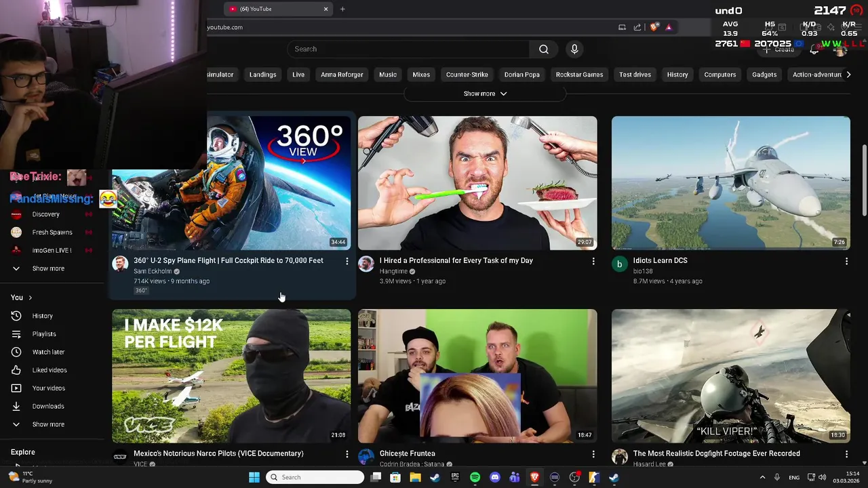The width and height of the screenshot is (868, 488).
Task: Start voice search with microphone icon
Action: tap(574, 49)
